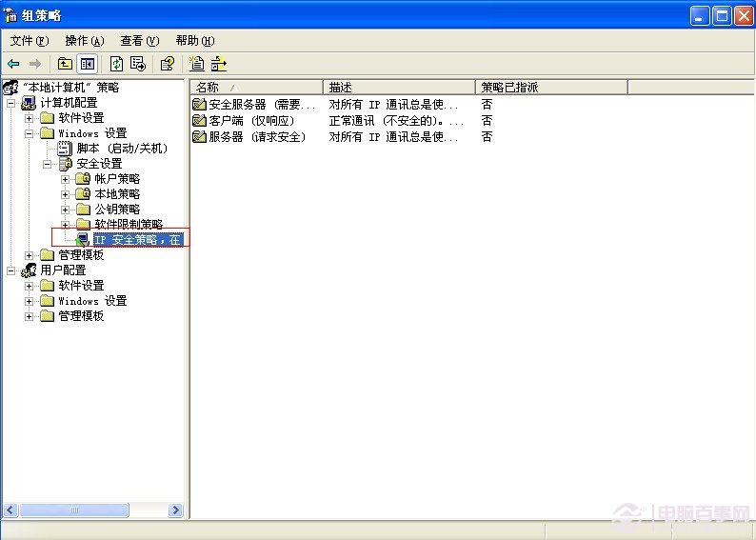Click the Create IP Security Policy toolbar icon
The image size is (756, 540).
coord(197,64)
